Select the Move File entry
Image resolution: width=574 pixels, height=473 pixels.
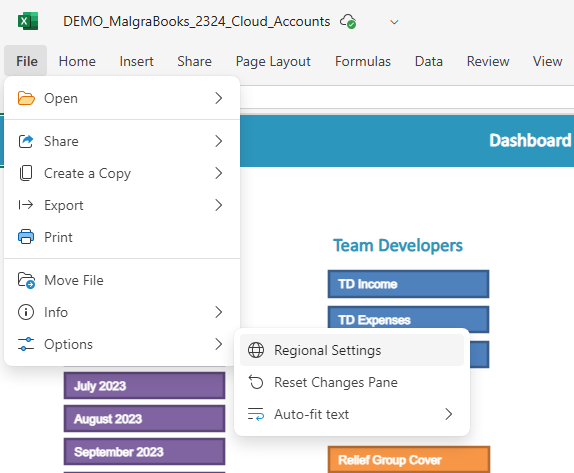(x=122, y=280)
